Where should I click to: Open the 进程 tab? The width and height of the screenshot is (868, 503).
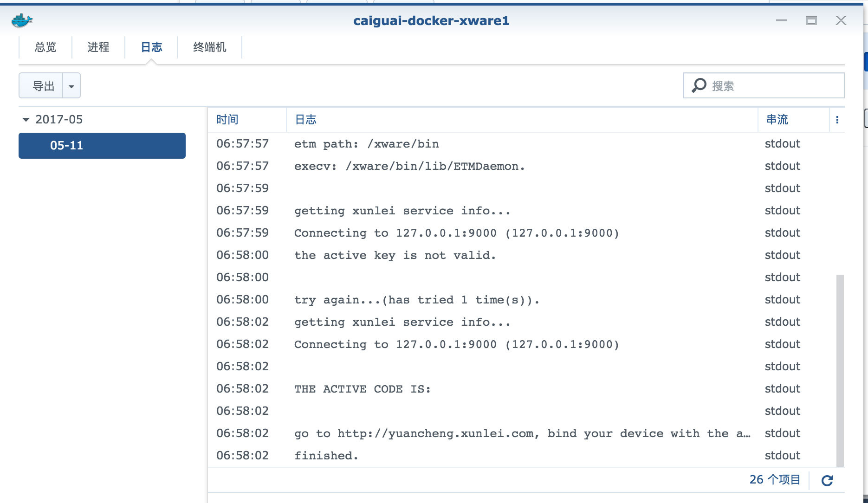click(x=98, y=47)
